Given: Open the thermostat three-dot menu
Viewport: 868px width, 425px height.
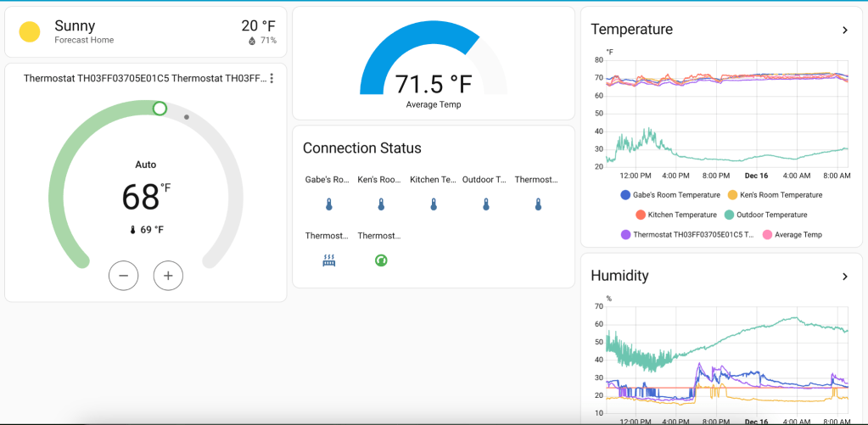Looking at the screenshot, I should point(272,78).
